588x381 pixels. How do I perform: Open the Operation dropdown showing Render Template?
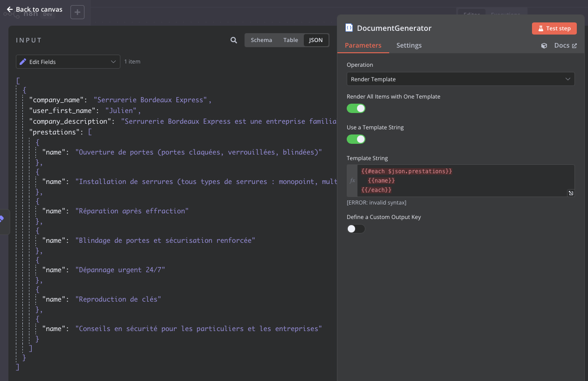(460, 79)
